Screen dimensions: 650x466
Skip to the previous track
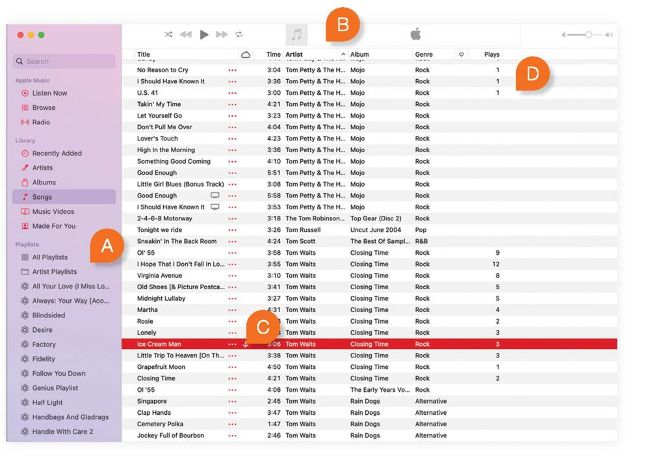tap(186, 34)
